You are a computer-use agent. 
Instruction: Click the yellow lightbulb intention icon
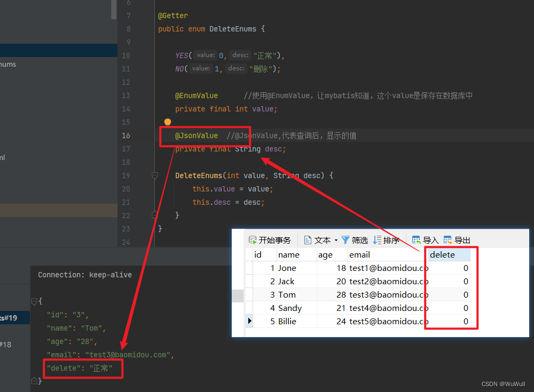pos(168,122)
